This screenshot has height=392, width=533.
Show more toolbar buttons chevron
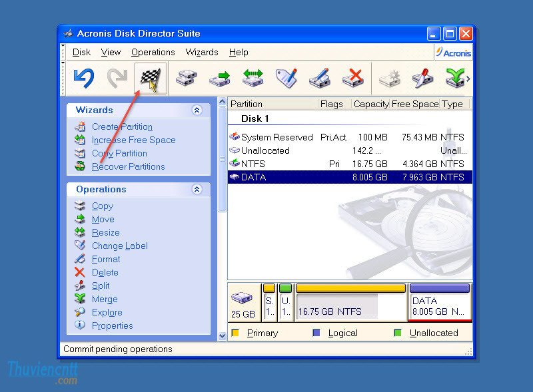[468, 79]
